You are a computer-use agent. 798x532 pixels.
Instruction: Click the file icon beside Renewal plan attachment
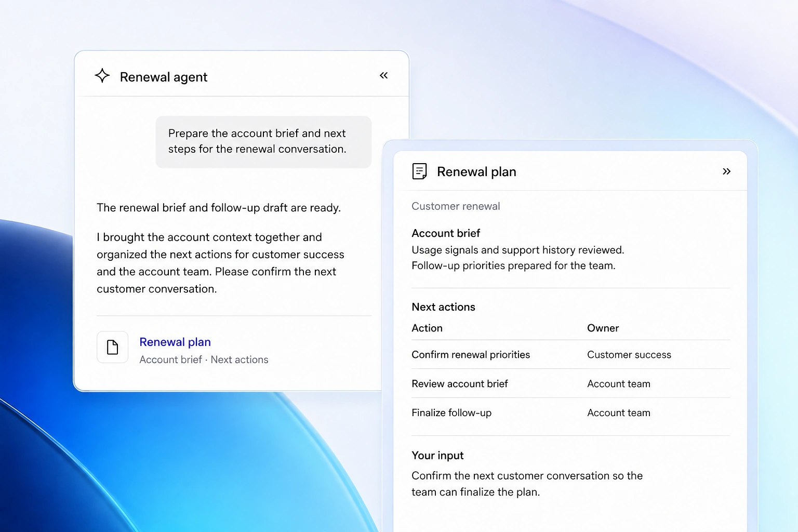pos(112,347)
